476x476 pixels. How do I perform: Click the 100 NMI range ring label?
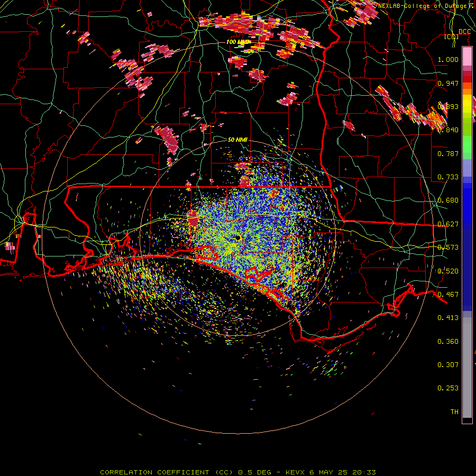click(x=237, y=42)
